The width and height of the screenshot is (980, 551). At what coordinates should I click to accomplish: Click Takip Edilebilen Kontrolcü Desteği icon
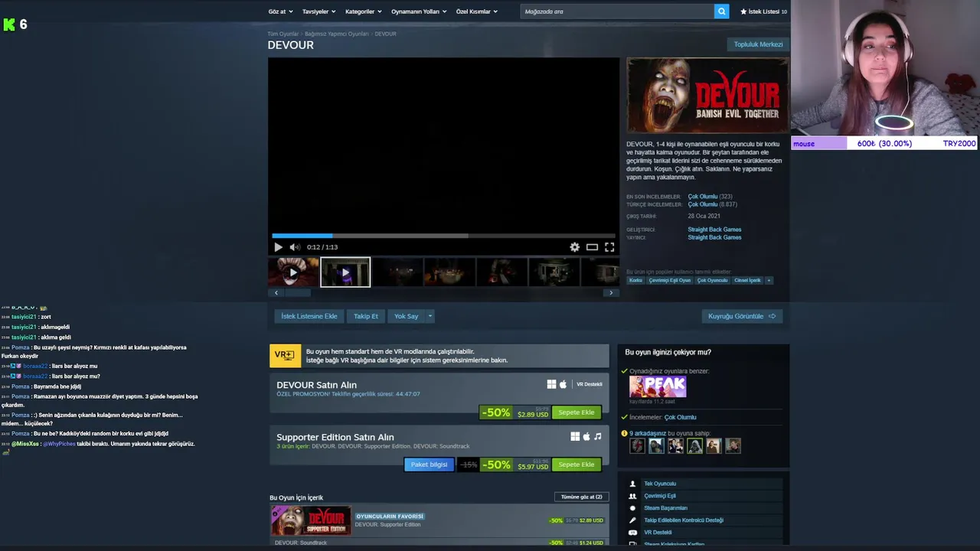632,520
